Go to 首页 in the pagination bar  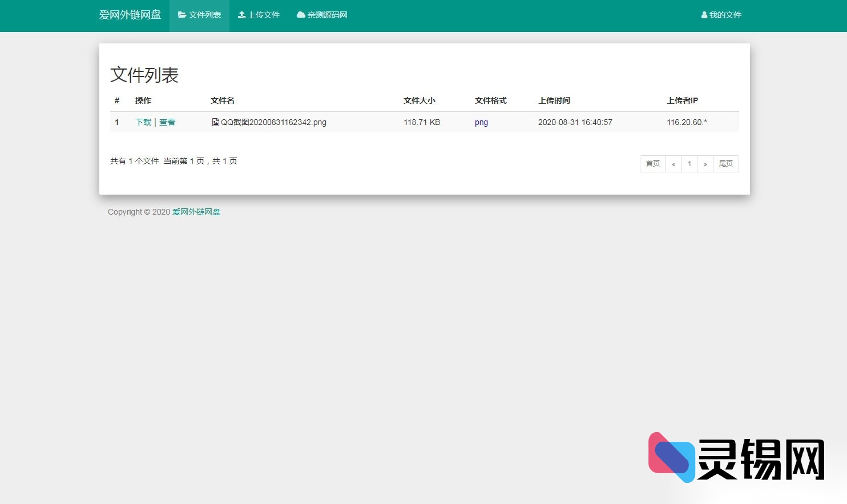pyautogui.click(x=652, y=164)
